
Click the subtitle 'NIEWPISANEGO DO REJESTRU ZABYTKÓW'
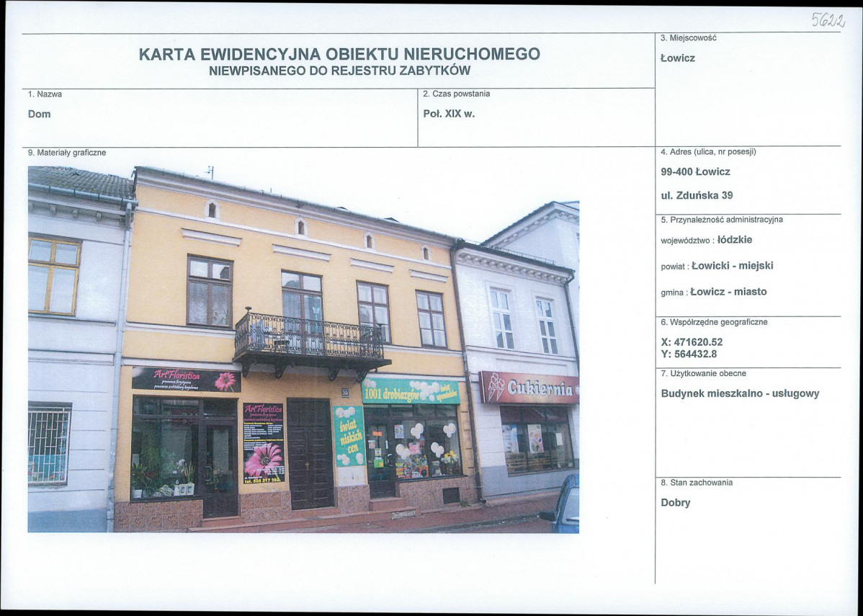click(x=339, y=71)
